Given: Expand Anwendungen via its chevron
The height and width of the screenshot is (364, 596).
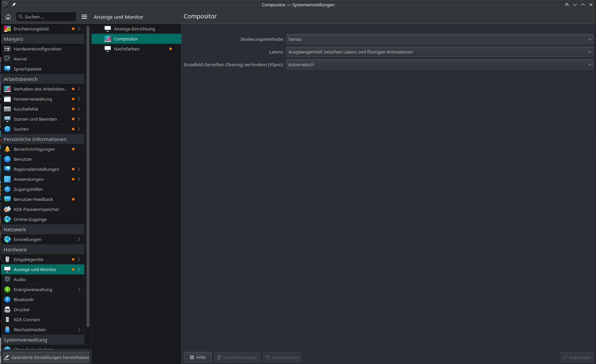Looking at the screenshot, I should [x=79, y=179].
